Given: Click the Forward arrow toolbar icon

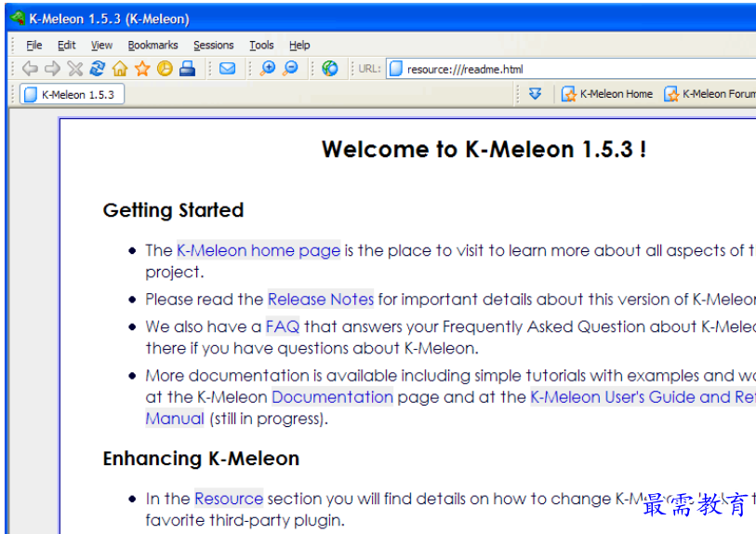Looking at the screenshot, I should (x=52, y=69).
